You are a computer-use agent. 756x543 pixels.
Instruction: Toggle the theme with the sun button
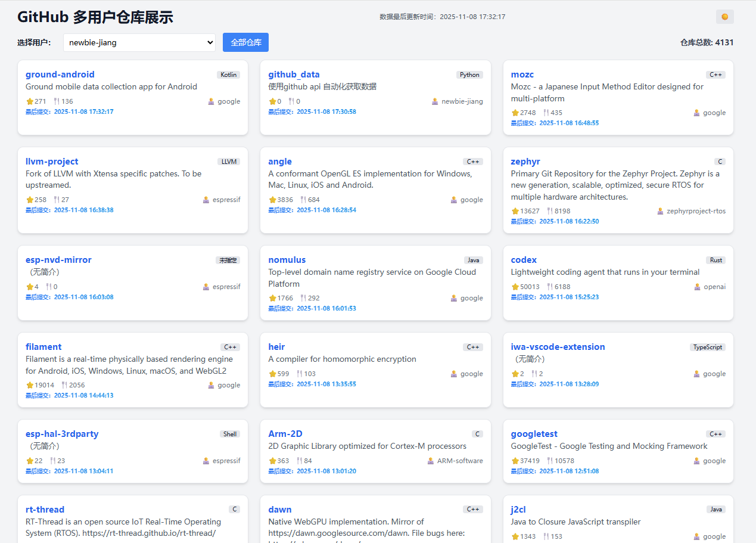tap(724, 17)
